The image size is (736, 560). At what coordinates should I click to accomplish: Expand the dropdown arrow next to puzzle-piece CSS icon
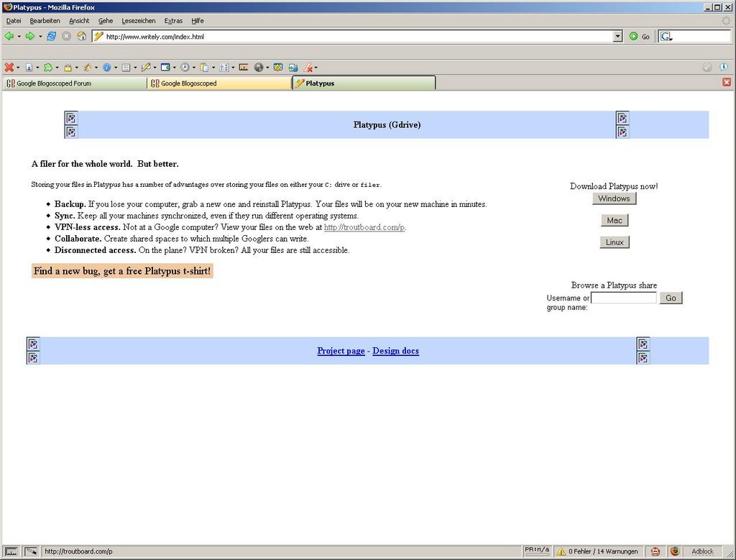coord(57,68)
